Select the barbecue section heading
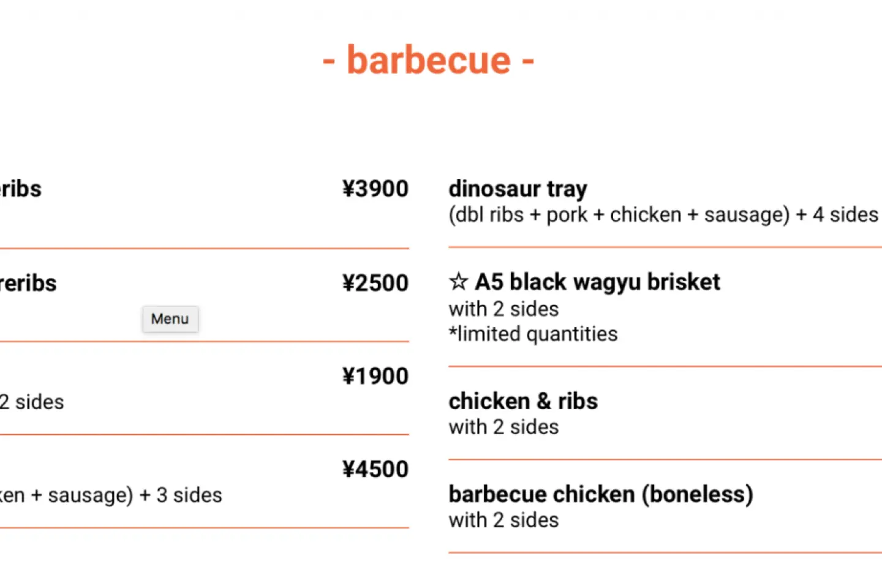The image size is (882, 588). (429, 60)
